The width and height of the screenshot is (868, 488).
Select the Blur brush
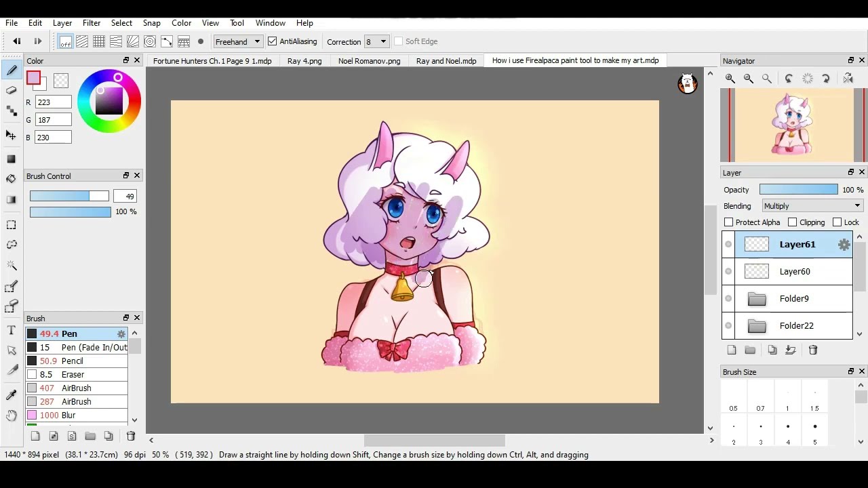[77, 415]
